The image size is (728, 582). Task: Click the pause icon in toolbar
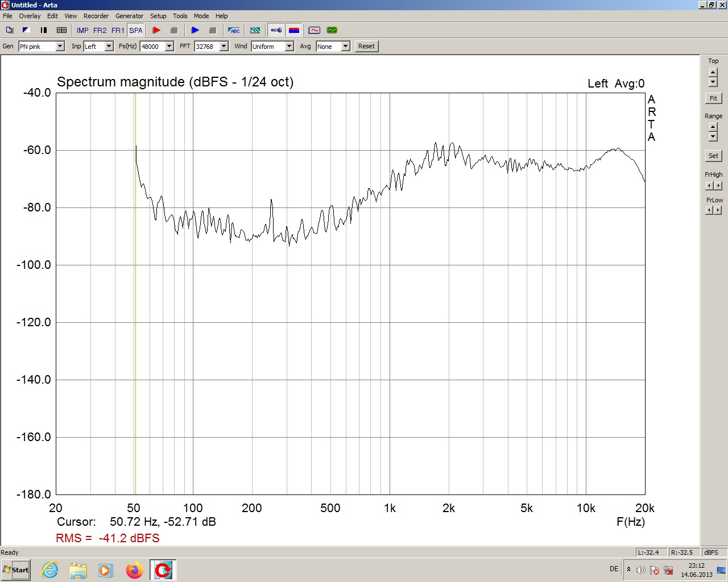tap(43, 30)
